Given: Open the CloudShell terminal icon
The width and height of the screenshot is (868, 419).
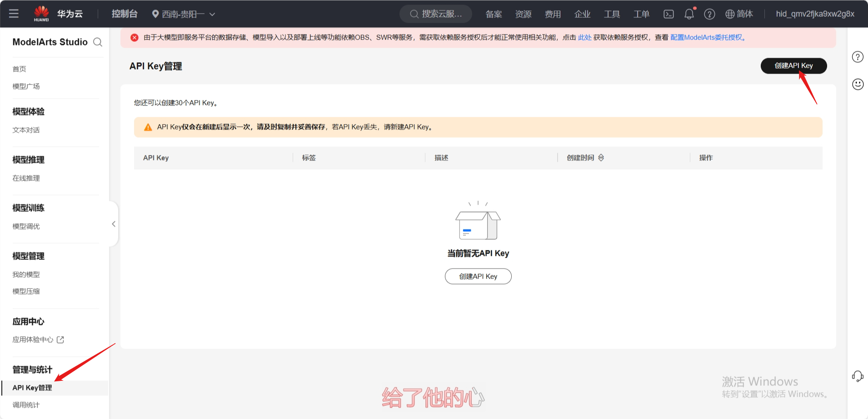Looking at the screenshot, I should click(x=668, y=14).
